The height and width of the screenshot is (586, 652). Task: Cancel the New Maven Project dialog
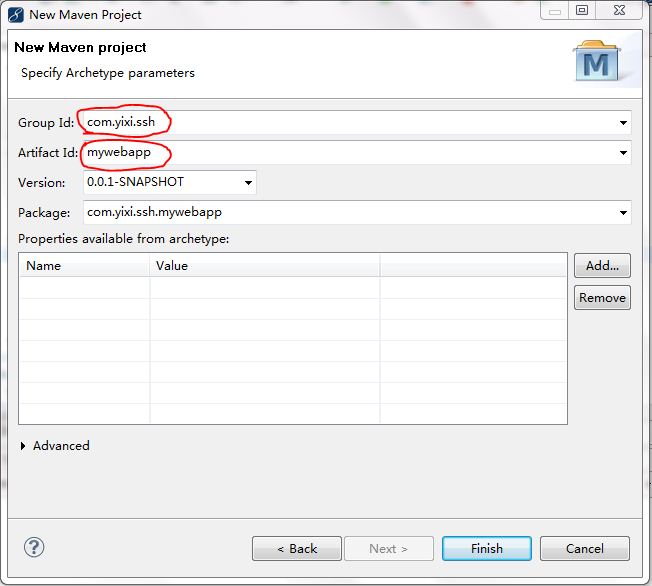click(x=585, y=548)
